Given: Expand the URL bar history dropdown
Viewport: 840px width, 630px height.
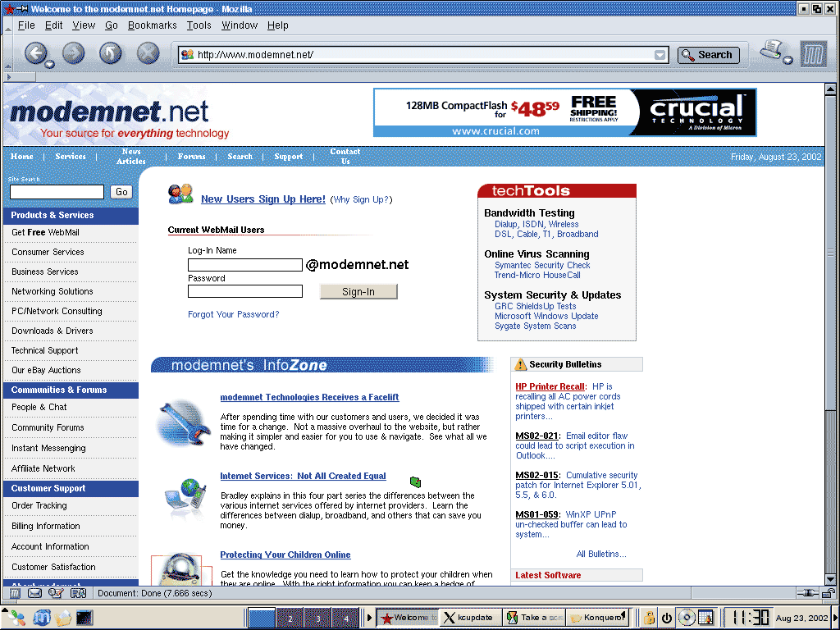Looking at the screenshot, I should (660, 55).
